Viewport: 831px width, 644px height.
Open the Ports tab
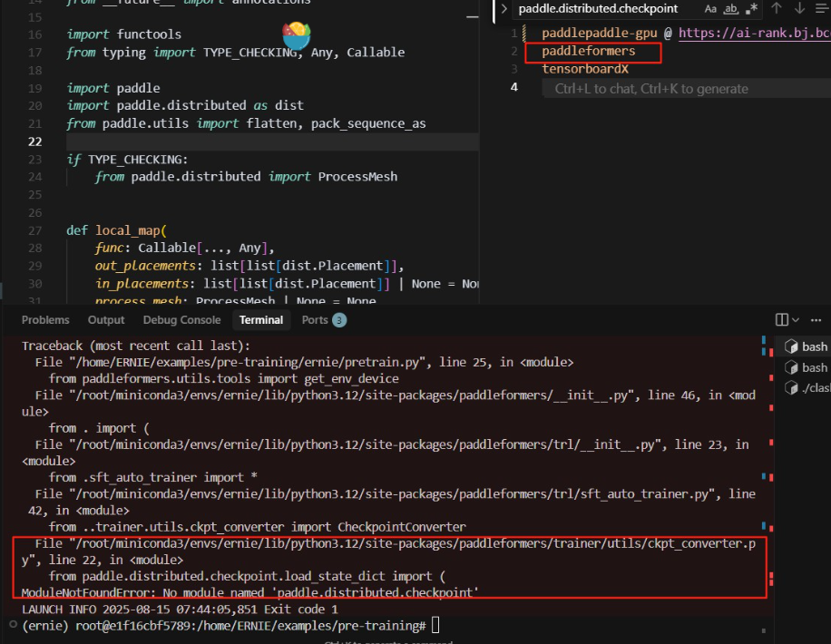point(315,320)
